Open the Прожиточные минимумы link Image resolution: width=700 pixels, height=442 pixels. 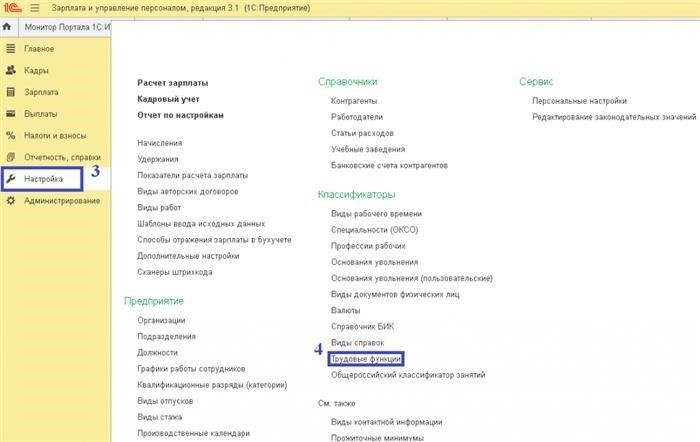point(377,437)
